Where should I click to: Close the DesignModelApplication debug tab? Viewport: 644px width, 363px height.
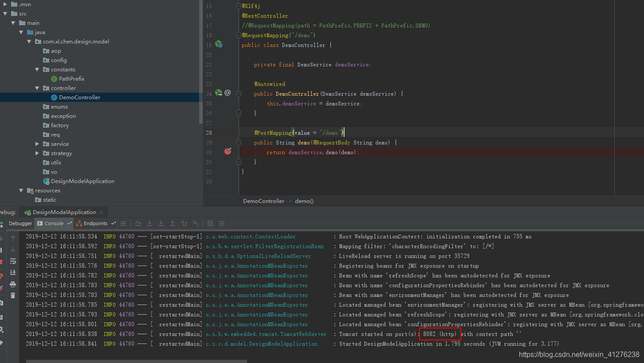point(101,212)
